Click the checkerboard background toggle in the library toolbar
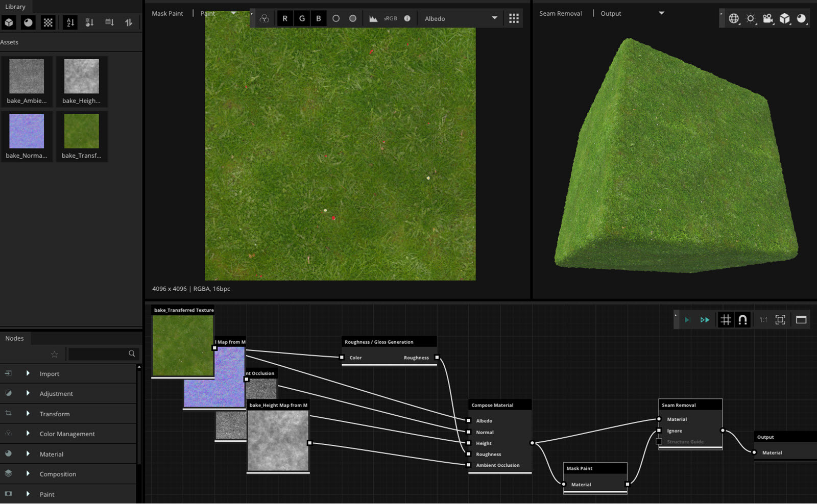 pos(47,22)
